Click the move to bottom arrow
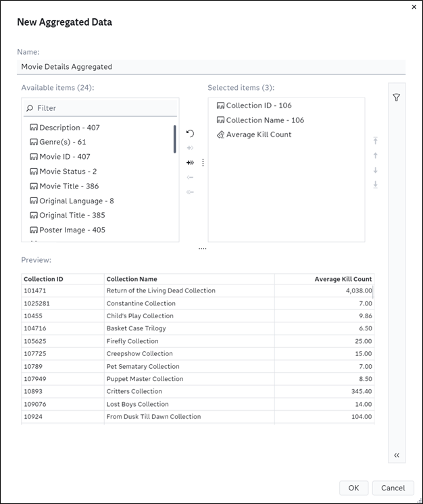 375,184
